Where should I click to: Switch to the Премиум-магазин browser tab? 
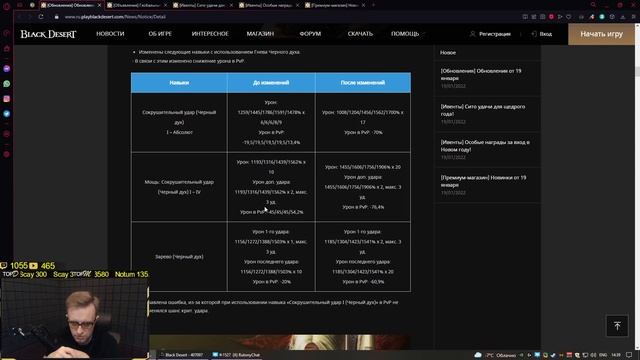[x=335, y=5]
